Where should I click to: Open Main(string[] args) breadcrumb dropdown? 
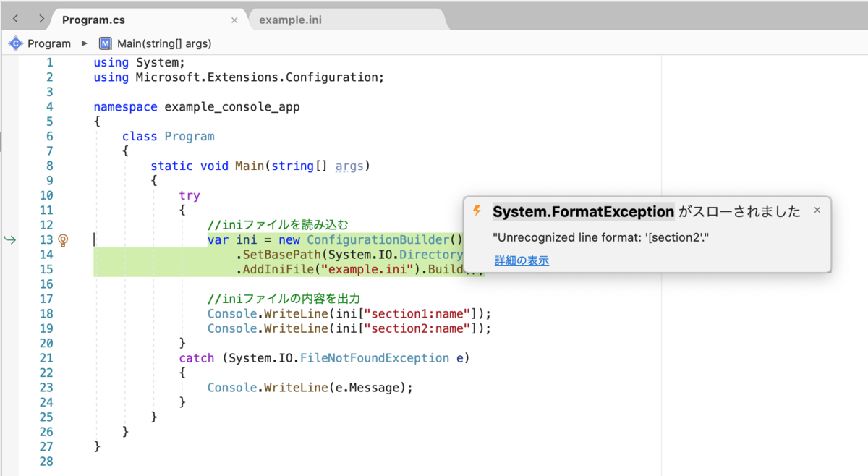(164, 43)
